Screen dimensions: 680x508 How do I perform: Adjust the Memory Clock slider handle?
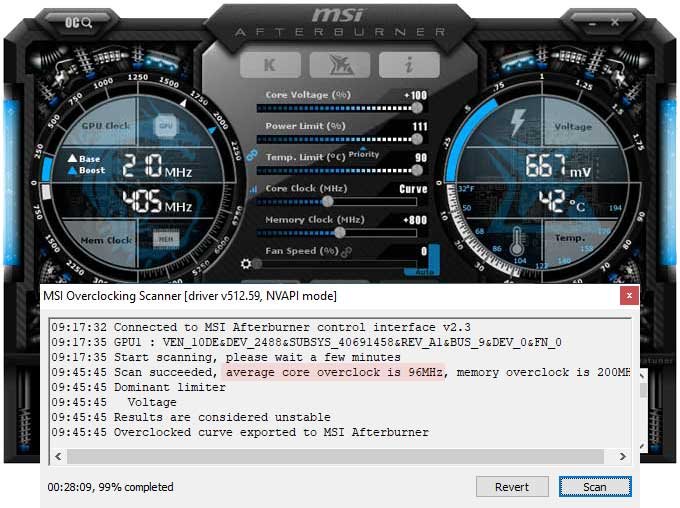click(340, 233)
